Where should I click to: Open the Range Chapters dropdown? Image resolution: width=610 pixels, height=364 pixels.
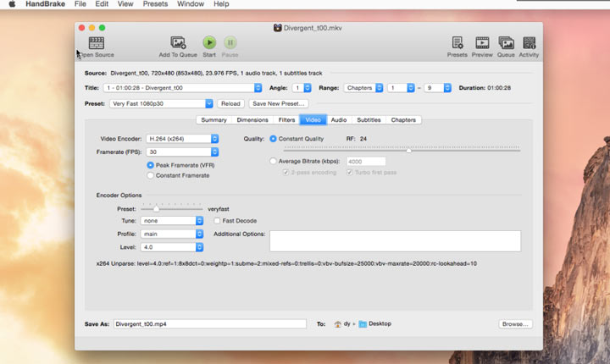(x=363, y=88)
